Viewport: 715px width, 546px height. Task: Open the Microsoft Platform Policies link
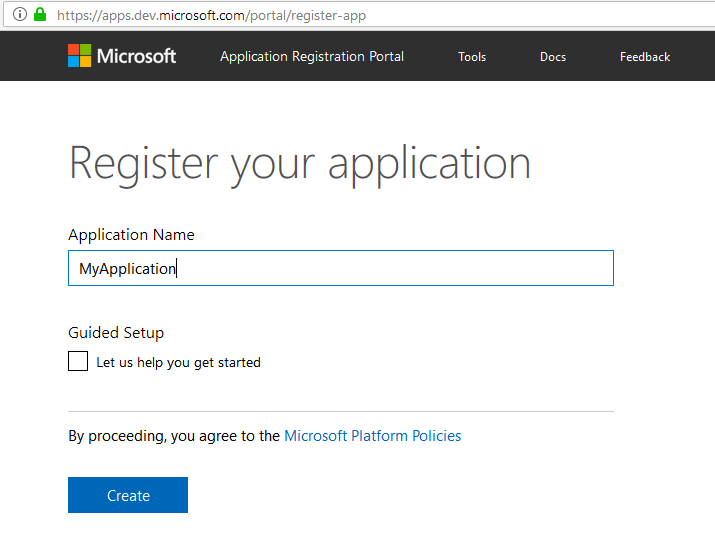tap(373, 436)
